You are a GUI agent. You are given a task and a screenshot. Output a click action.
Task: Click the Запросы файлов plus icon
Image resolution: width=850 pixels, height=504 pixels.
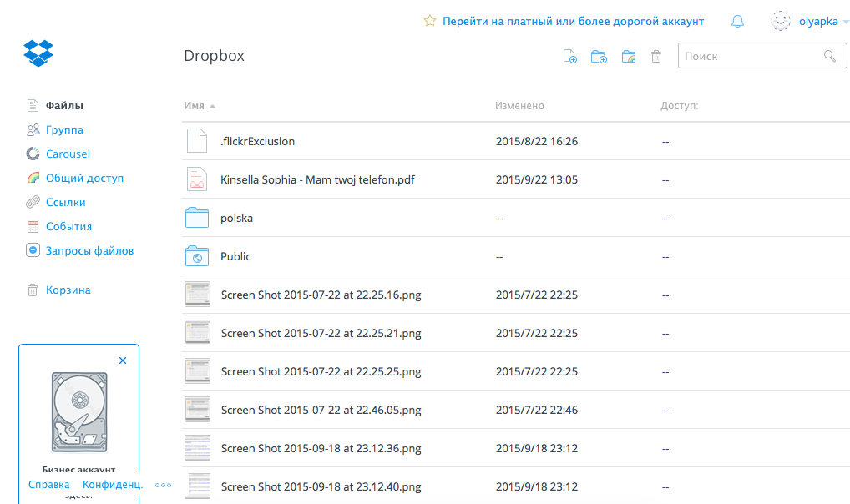pos(33,250)
